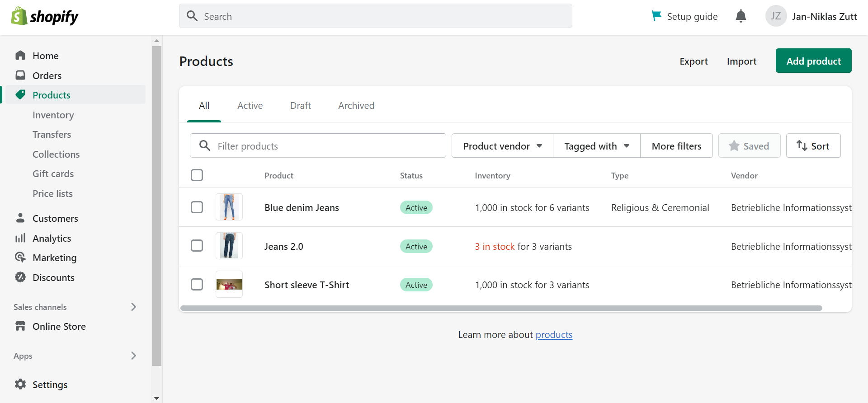Click the sort arrows icon

[802, 145]
